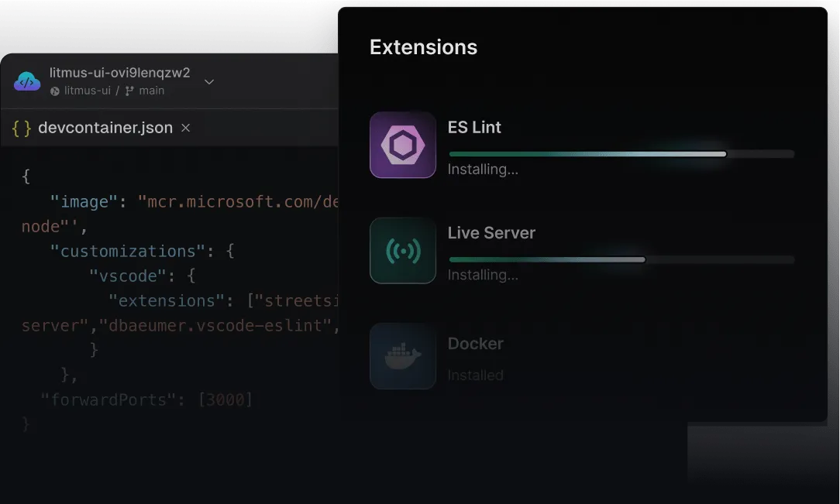Image resolution: width=840 pixels, height=504 pixels.
Task: Expand the litmus-ui-ovi9lenqzw2 codespace chevron
Action: [x=209, y=82]
